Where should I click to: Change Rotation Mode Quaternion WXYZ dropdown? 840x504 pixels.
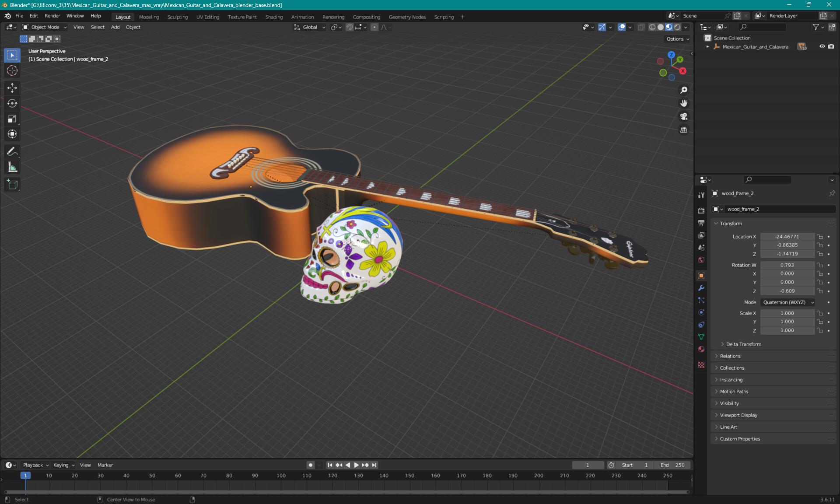(x=787, y=302)
